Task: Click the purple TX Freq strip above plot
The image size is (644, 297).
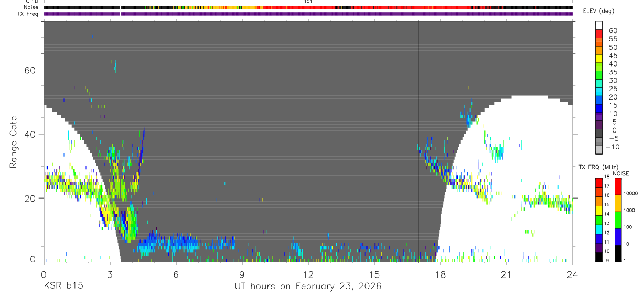Action: (x=308, y=14)
